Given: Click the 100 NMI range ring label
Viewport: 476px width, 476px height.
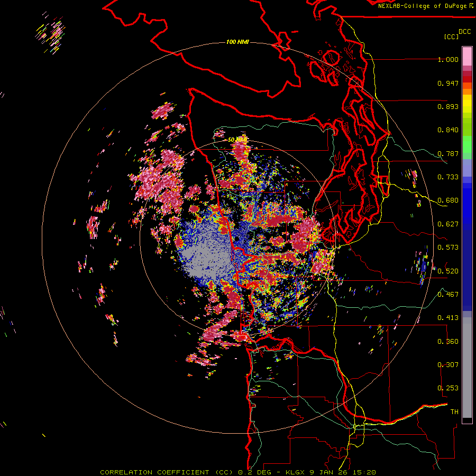Looking at the screenshot, I should point(237,42).
